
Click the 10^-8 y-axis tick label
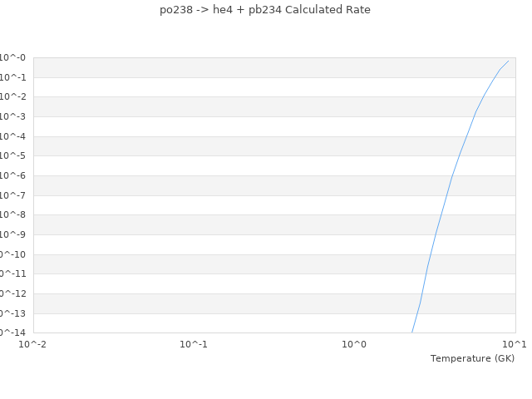click(12, 215)
